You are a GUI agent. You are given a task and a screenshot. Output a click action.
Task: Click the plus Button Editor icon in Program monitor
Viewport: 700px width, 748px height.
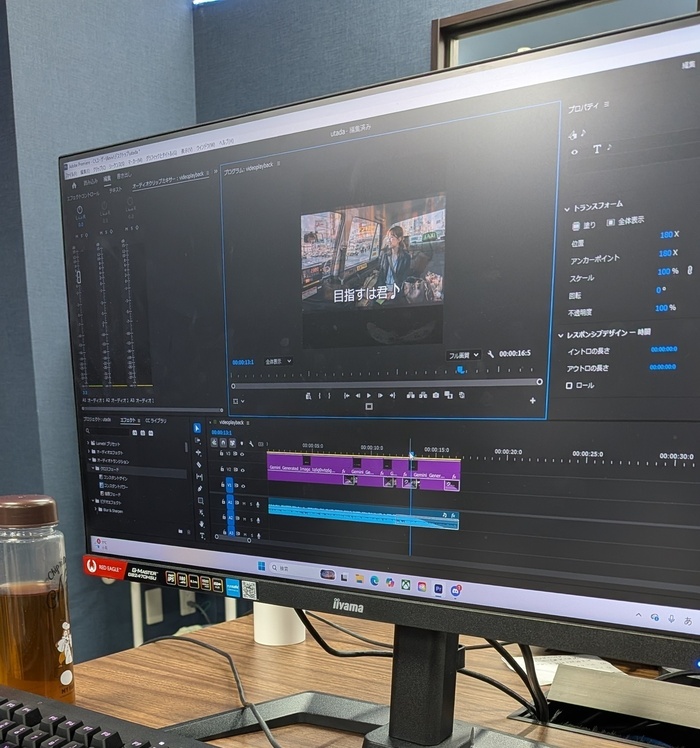click(532, 401)
